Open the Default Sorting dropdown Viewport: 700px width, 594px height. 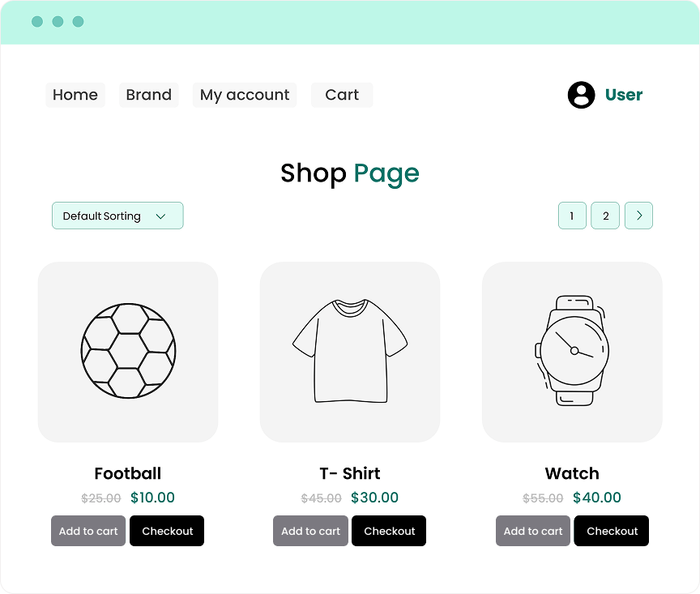(117, 216)
